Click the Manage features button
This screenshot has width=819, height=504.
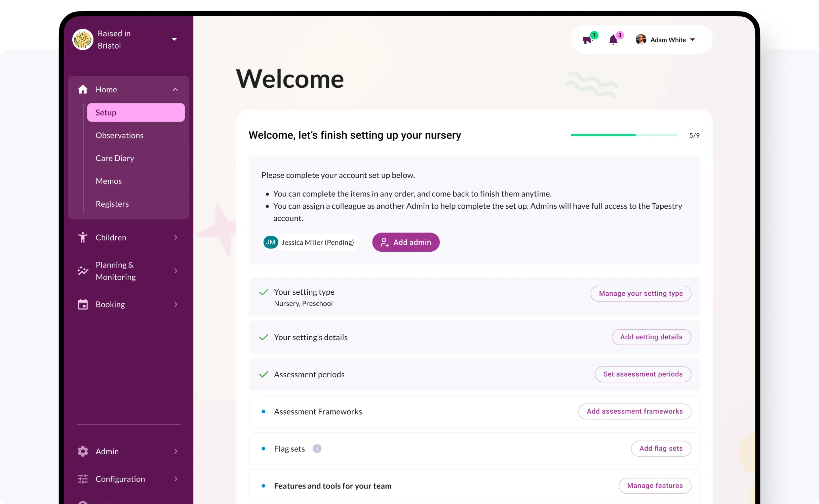pyautogui.click(x=655, y=486)
